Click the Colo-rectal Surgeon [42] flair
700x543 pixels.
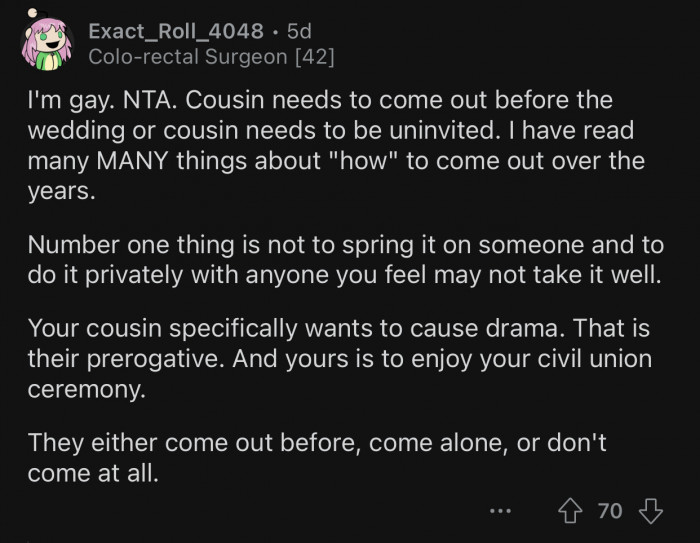click(x=211, y=57)
